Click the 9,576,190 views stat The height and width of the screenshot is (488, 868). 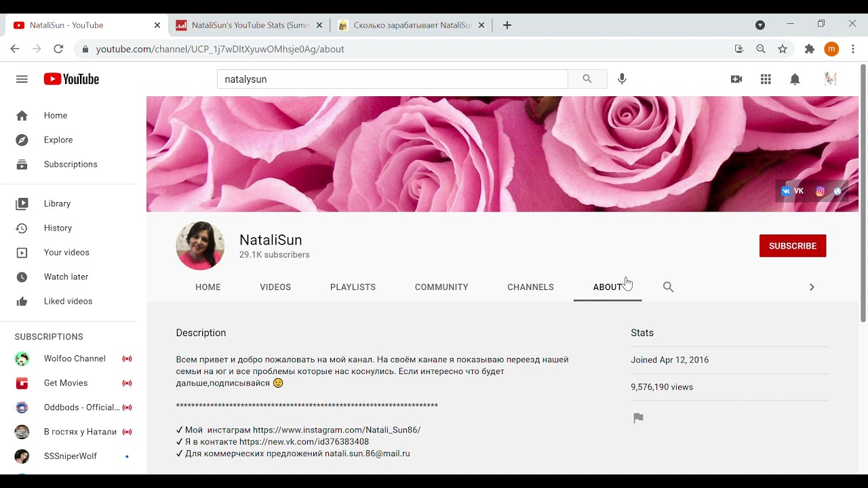pyautogui.click(x=662, y=387)
